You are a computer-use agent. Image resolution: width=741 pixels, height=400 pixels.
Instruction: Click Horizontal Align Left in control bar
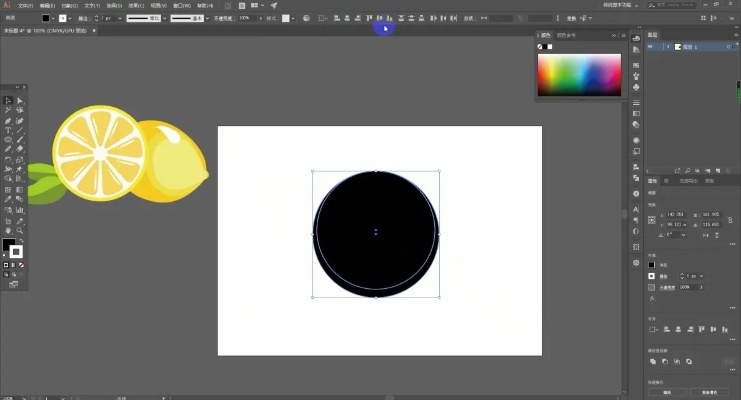(337, 18)
